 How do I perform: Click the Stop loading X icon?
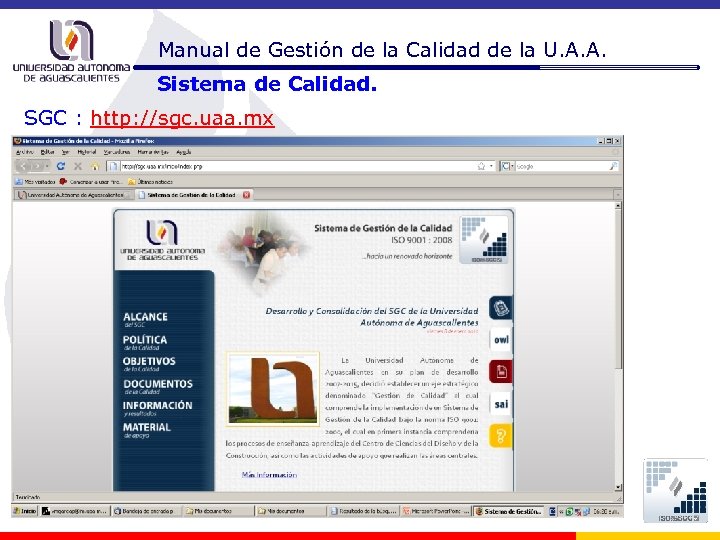click(x=78, y=166)
